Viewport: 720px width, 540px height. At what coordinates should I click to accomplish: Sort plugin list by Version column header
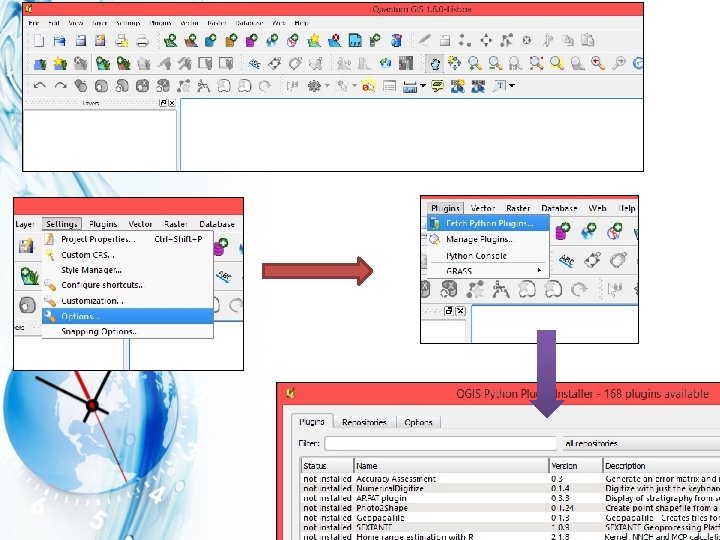point(576,466)
